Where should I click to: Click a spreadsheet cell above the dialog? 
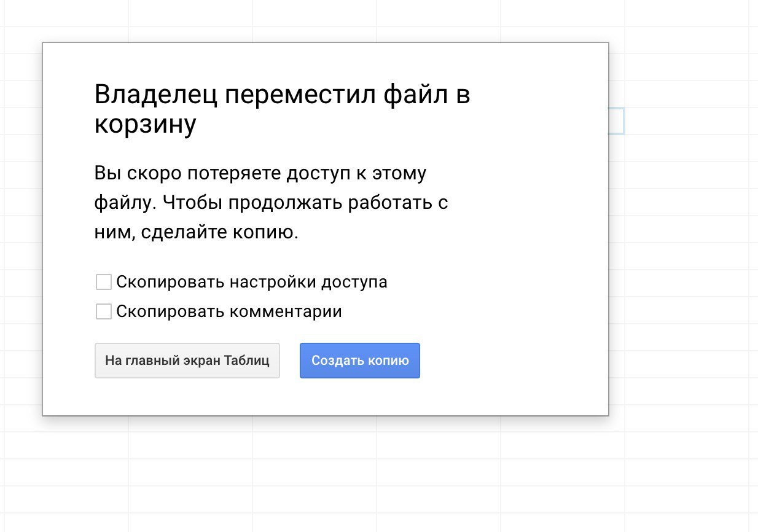point(315,18)
